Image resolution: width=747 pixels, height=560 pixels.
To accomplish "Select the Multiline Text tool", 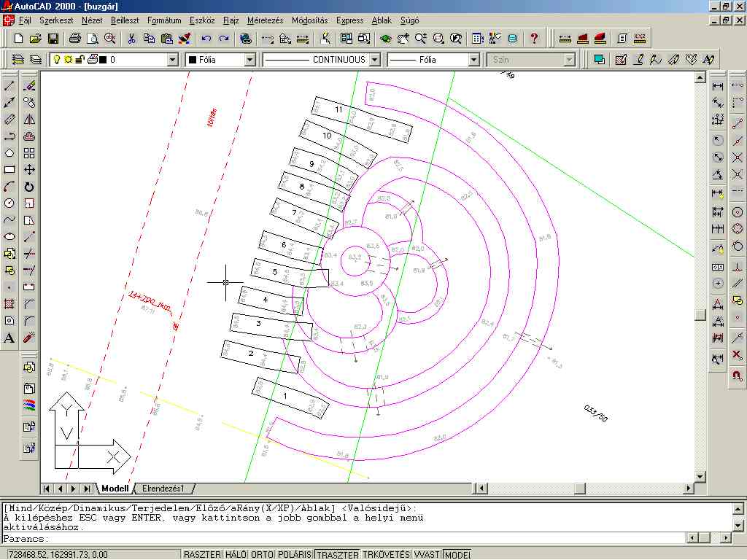I will tap(9, 338).
